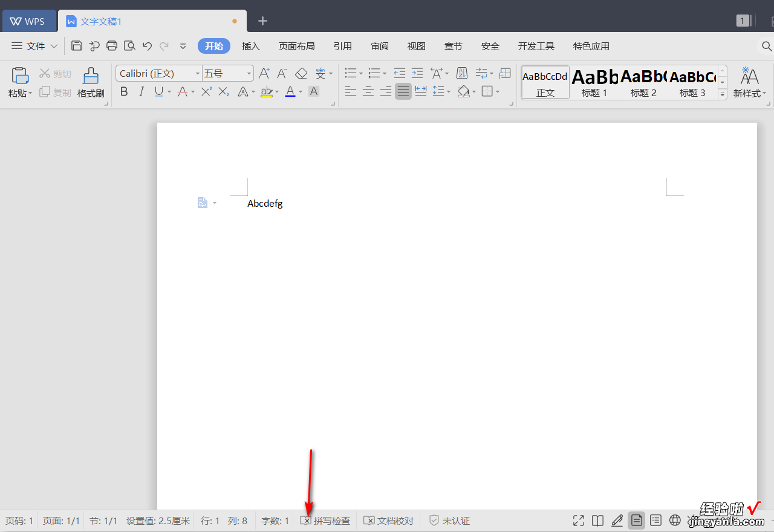Image resolution: width=774 pixels, height=532 pixels.
Task: Increase font size with A+ icon
Action: click(x=264, y=74)
